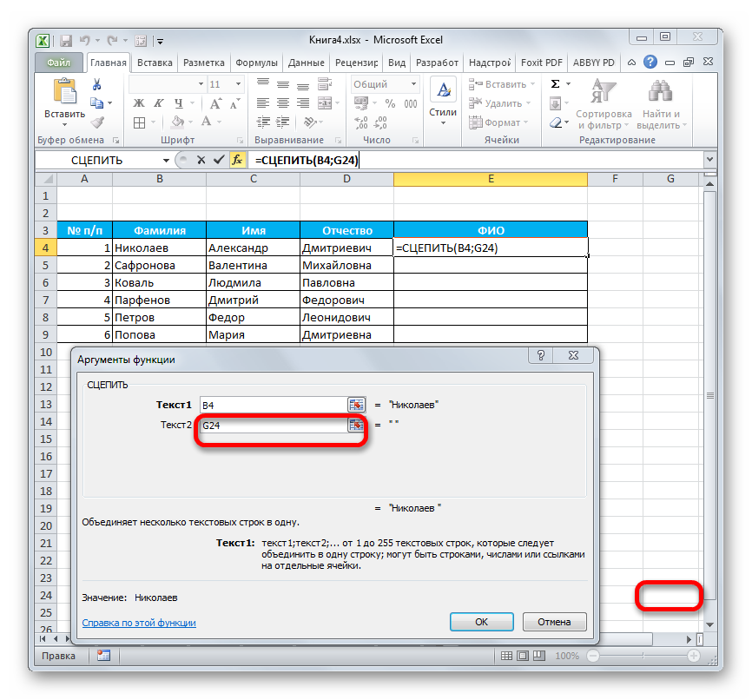Open the Справка по этой функции link

(x=139, y=623)
